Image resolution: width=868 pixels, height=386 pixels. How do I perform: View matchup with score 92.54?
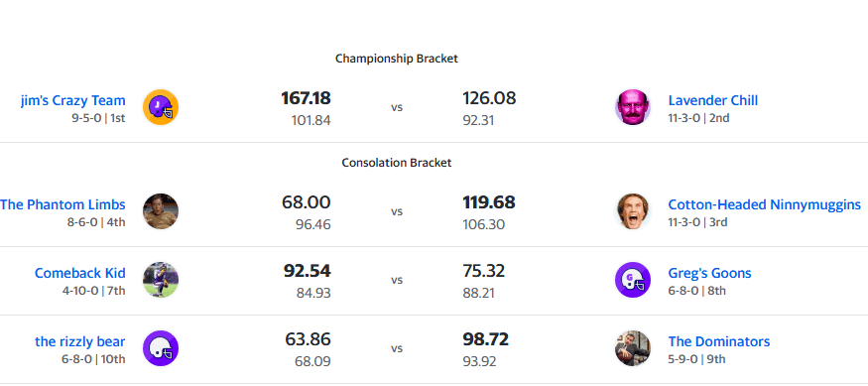point(308,271)
